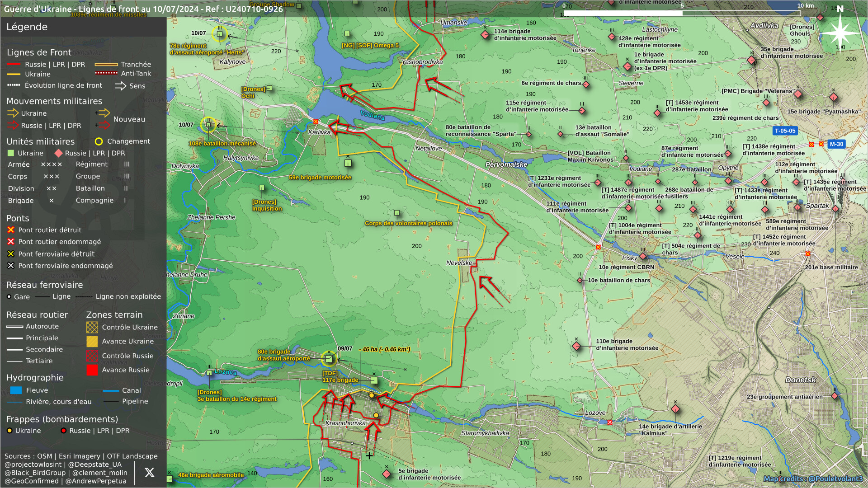
Task: Click the Avance Russie red swatch
Action: (x=92, y=370)
